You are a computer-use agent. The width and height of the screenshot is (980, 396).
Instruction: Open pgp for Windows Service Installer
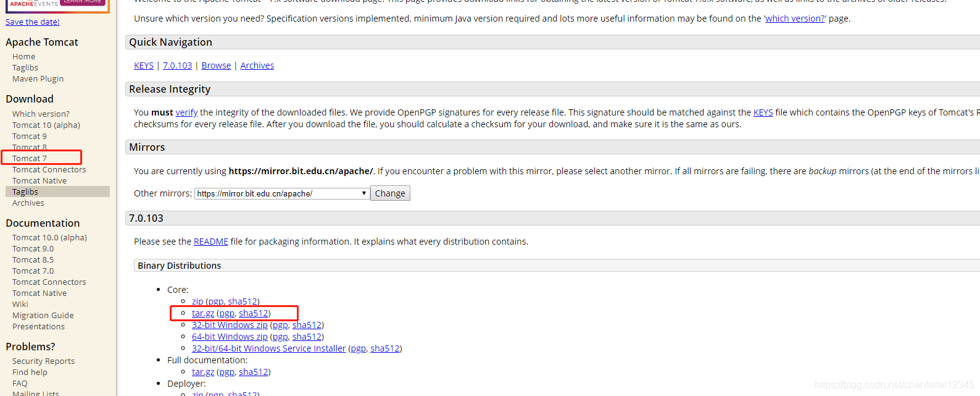point(359,348)
